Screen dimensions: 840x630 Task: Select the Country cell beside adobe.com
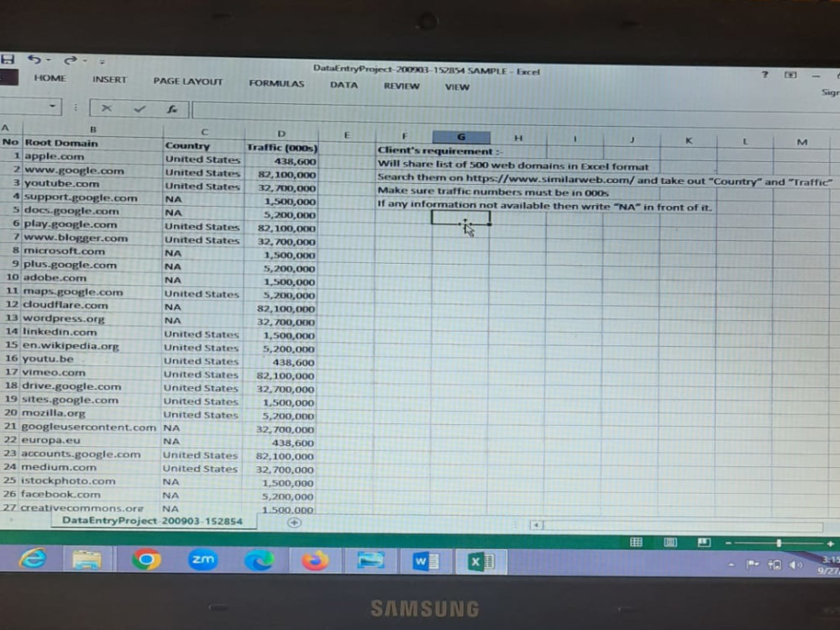202,280
